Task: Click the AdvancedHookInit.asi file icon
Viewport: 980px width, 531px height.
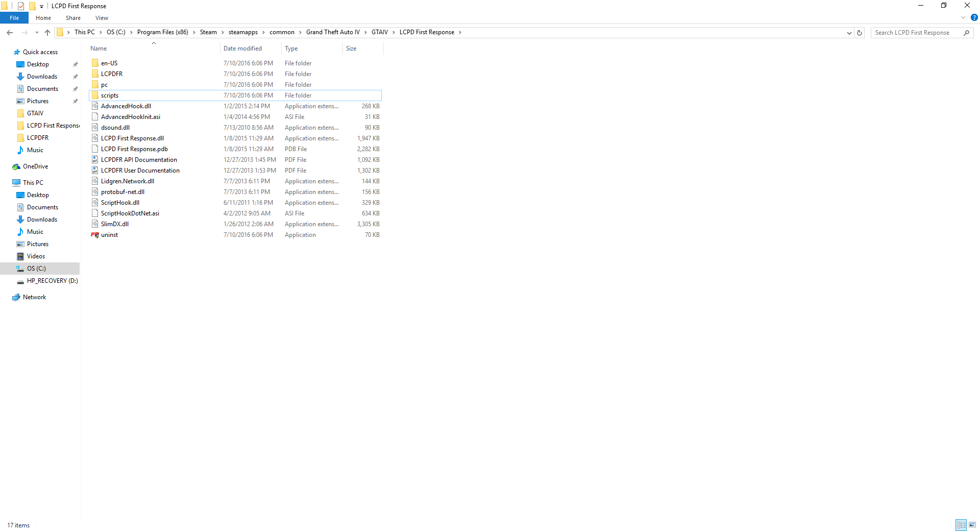Action: (95, 117)
